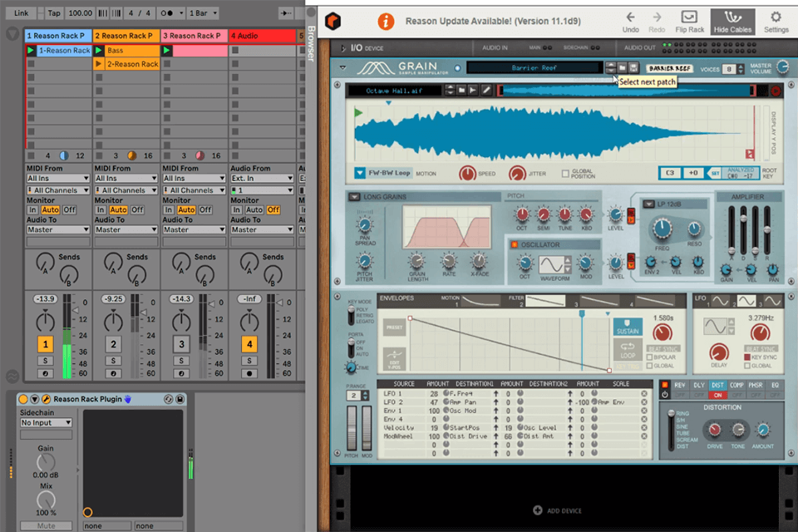Click the envelope Preset button
This screenshot has height=532, width=798.
[x=394, y=328]
